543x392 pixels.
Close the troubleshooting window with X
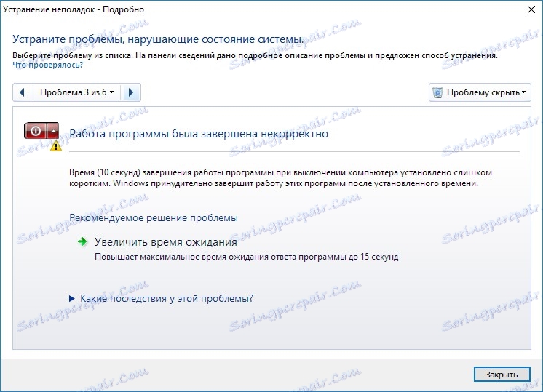tap(531, 9)
